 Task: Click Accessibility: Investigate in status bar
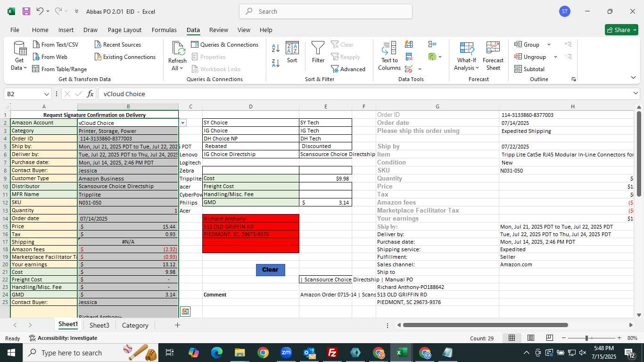pyautogui.click(x=63, y=338)
